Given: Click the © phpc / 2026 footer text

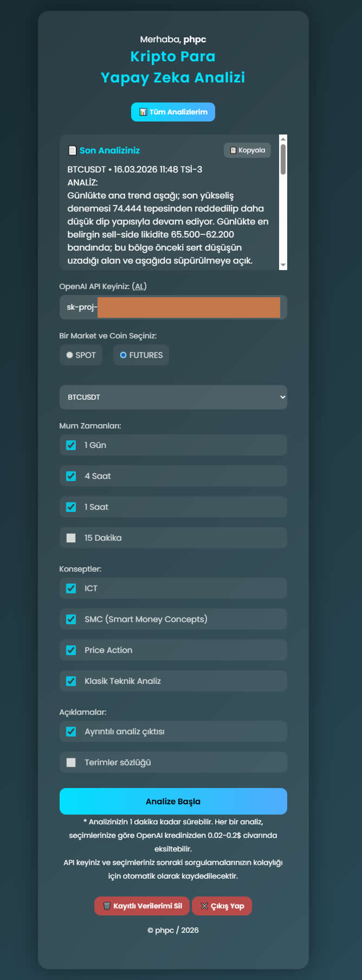Looking at the screenshot, I should [173, 930].
